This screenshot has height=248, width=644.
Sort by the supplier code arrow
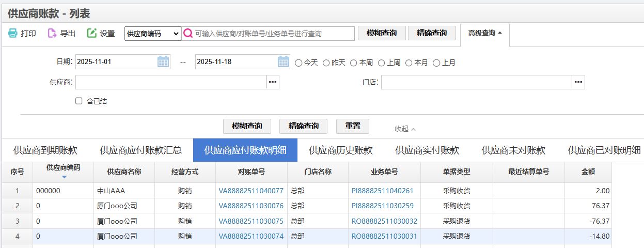[x=64, y=177]
